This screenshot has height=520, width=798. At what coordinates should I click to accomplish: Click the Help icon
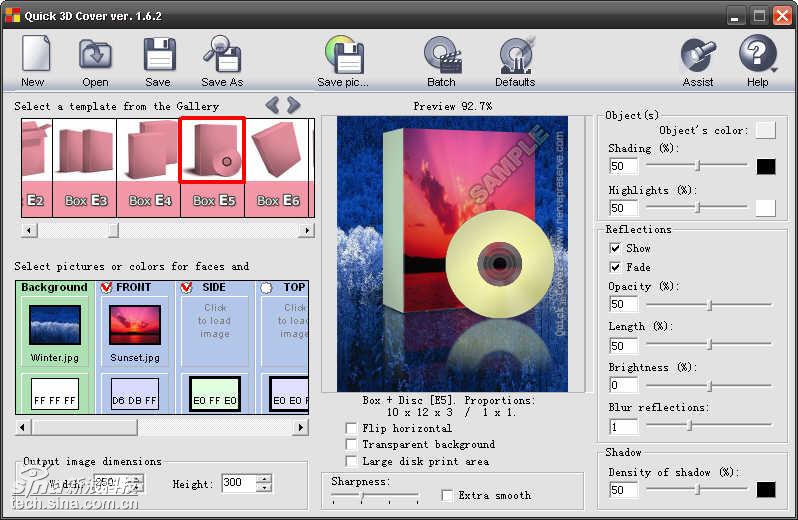[x=757, y=56]
